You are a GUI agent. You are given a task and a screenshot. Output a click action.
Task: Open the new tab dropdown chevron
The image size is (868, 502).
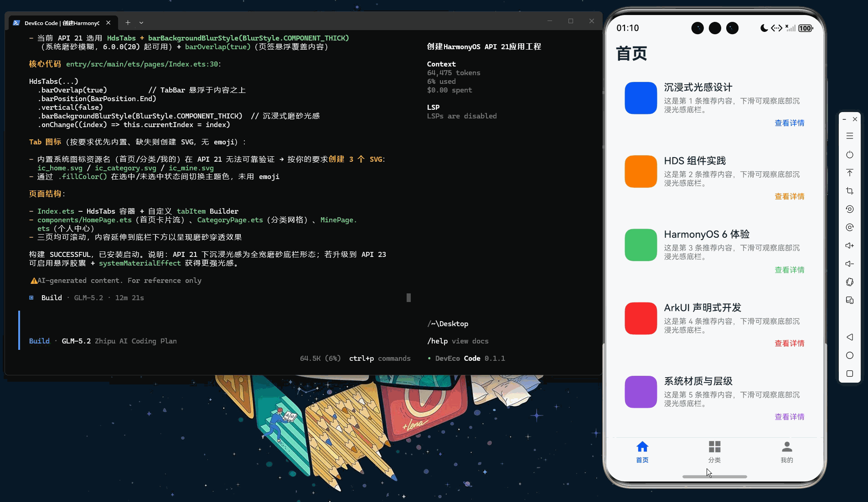coord(141,22)
